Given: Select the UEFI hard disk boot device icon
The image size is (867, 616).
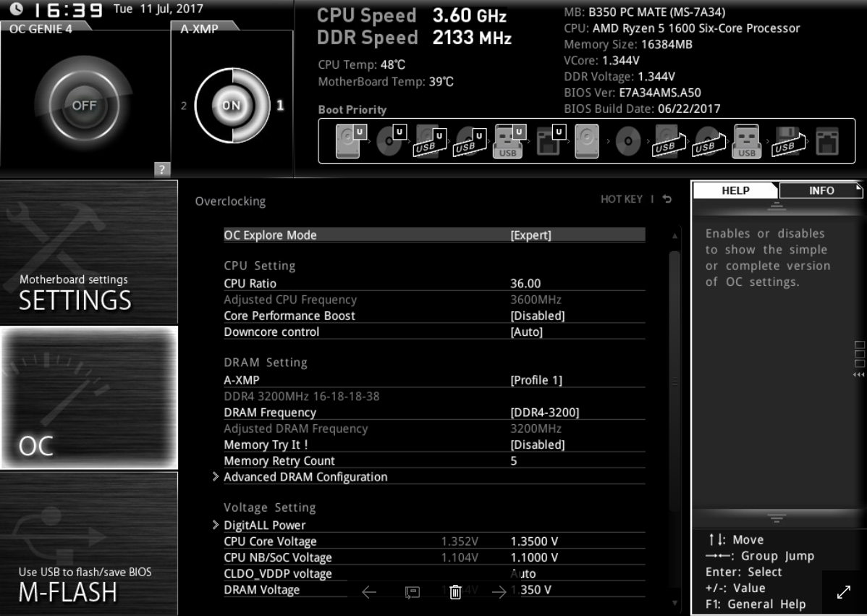Looking at the screenshot, I should click(x=351, y=140).
